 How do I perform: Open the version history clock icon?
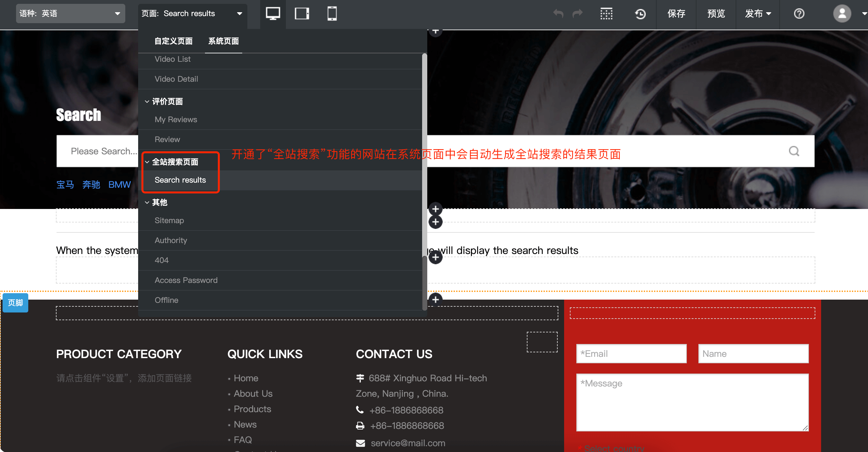640,14
